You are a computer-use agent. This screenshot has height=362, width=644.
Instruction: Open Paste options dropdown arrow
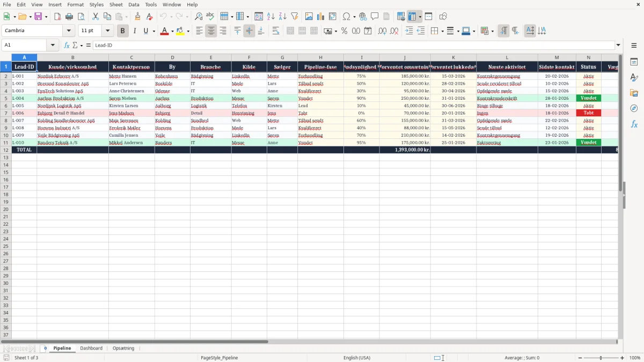point(126,17)
